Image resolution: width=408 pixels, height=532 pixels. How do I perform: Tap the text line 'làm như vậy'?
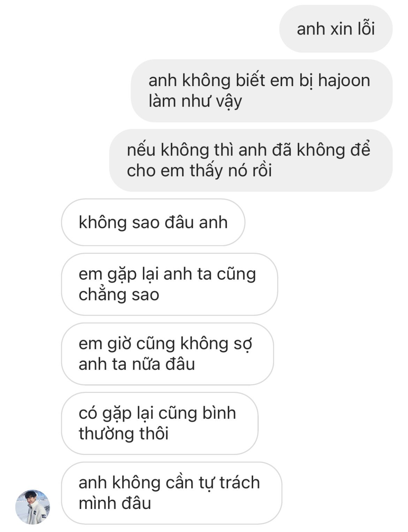click(195, 102)
